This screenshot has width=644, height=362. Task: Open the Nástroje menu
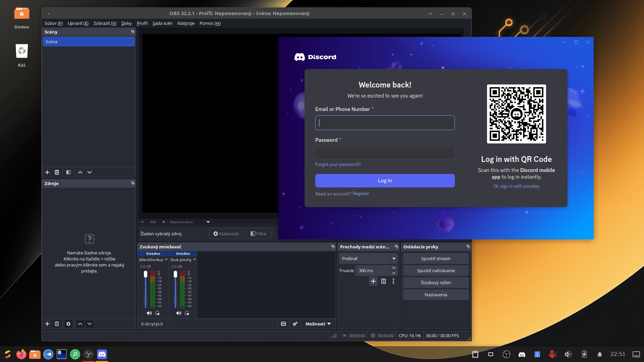coord(186,23)
